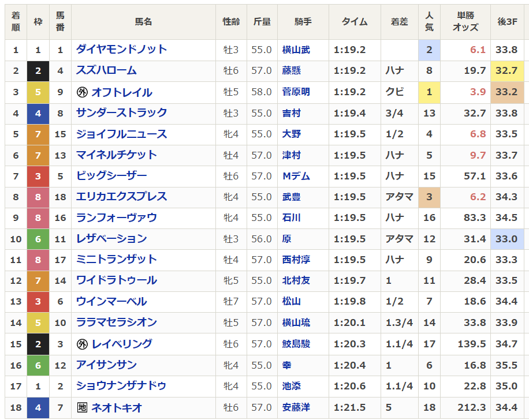
Task: Open jockey 幸 profile
Action: 287,365
